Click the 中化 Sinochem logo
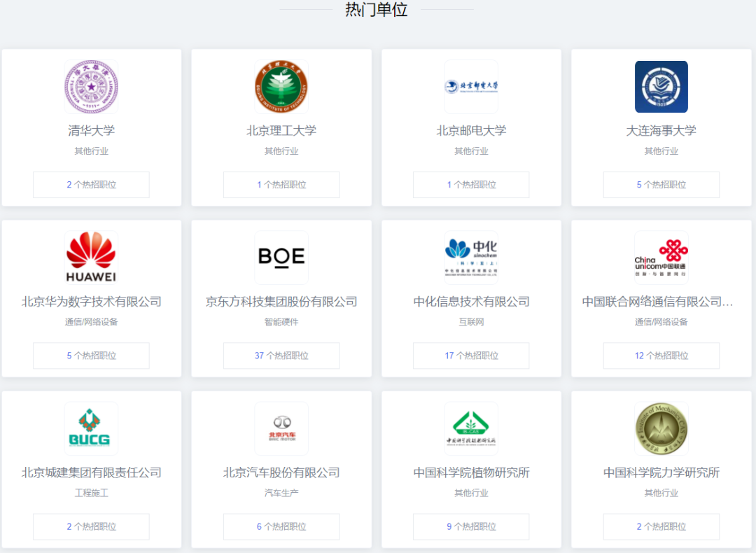The width and height of the screenshot is (756, 553). tap(470, 256)
